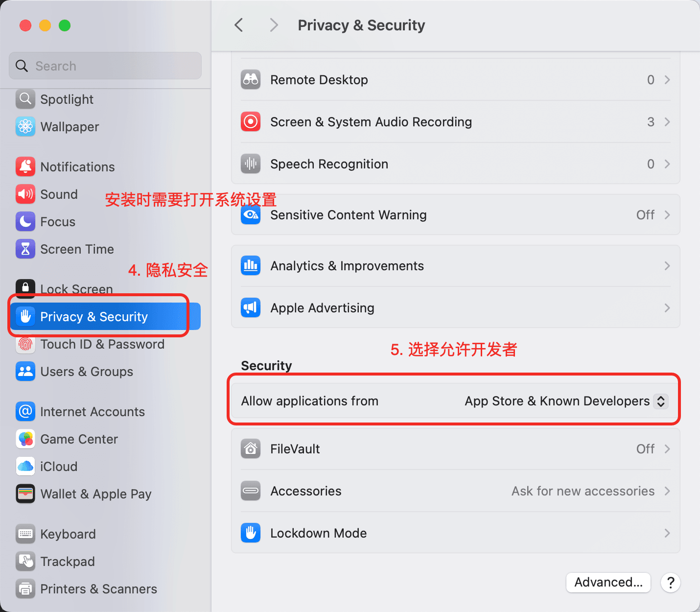Screen dimensions: 700x612
Task: Click the Lockdown Mode hand icon
Action: (250, 533)
